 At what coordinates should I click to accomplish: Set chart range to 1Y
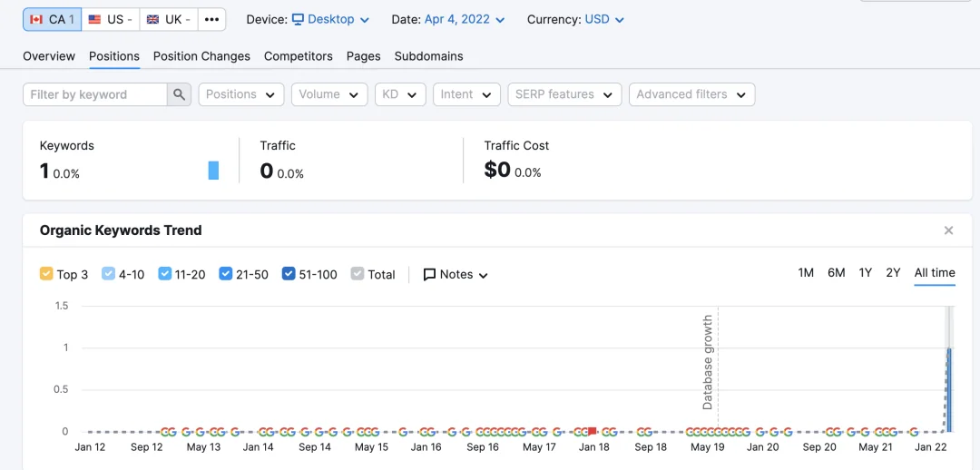865,272
